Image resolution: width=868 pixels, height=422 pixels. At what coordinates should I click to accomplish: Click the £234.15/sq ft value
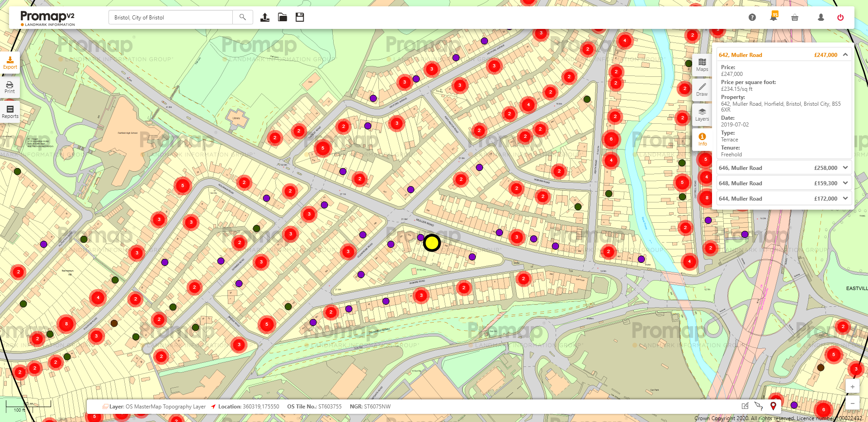(737, 89)
